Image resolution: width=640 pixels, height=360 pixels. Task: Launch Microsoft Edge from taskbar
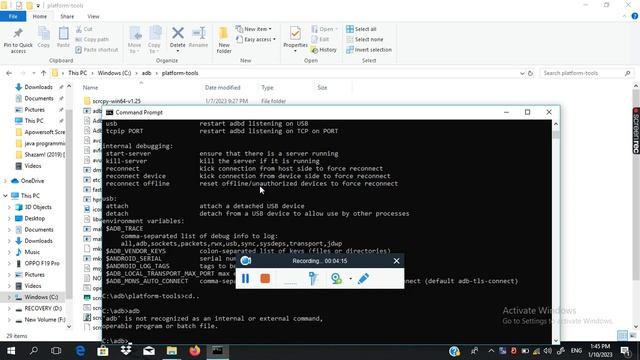click(80, 351)
